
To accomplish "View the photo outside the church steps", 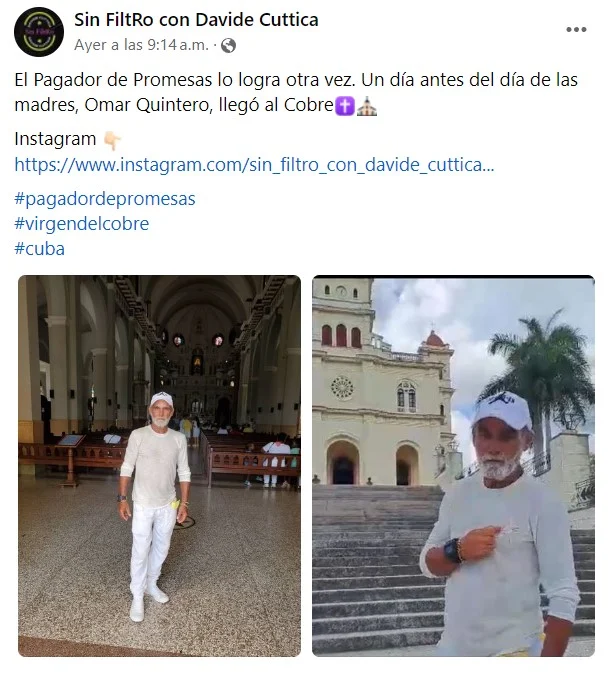I will [x=453, y=466].
